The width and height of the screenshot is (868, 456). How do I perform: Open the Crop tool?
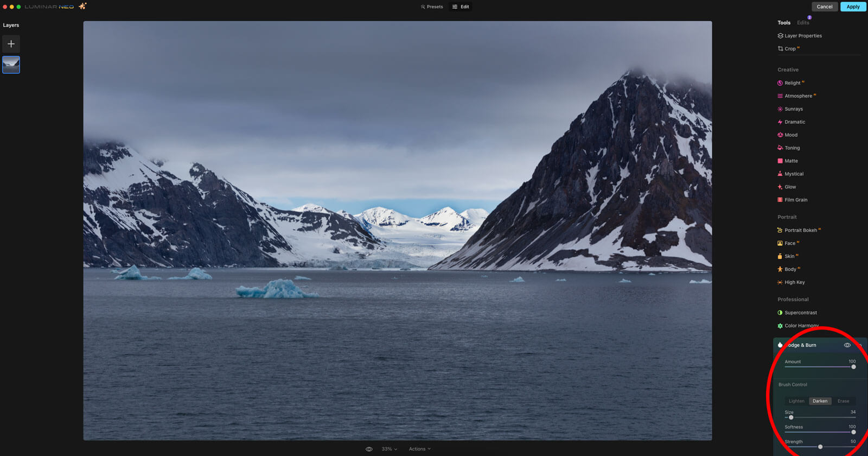[789, 49]
